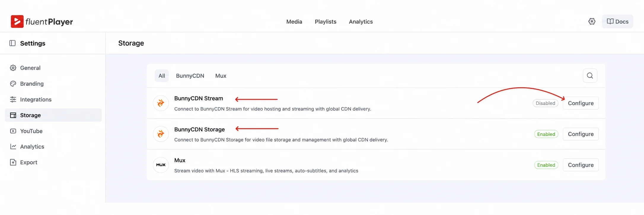Click the Mux title text
644x215 pixels.
pyautogui.click(x=180, y=160)
